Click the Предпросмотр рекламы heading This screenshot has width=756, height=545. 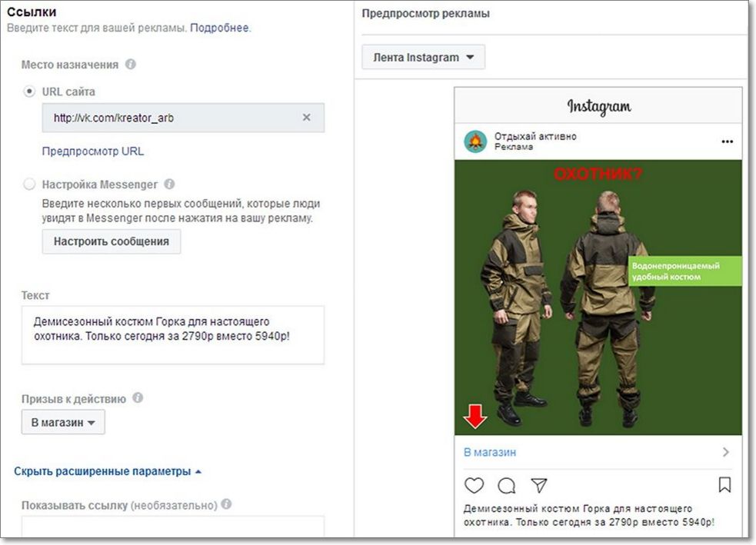(x=426, y=14)
